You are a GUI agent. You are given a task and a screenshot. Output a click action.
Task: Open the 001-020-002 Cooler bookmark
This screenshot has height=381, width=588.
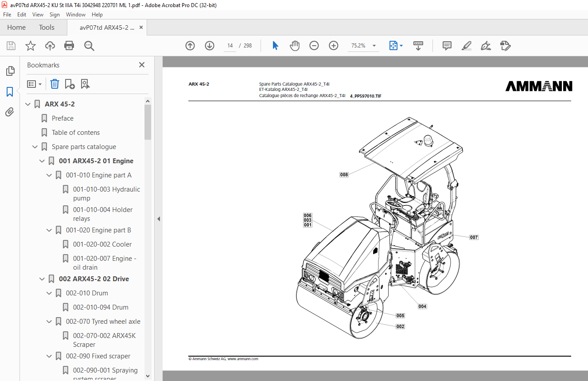point(102,244)
